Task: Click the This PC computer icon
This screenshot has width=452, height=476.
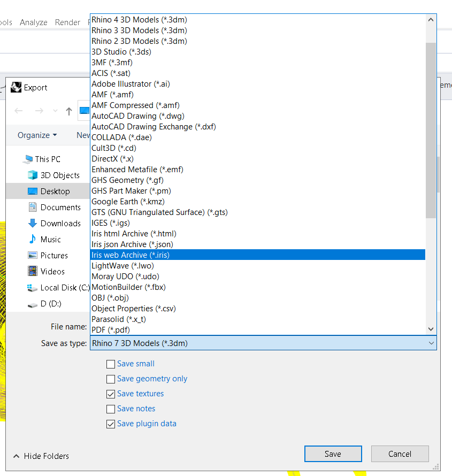Action: tap(28, 159)
